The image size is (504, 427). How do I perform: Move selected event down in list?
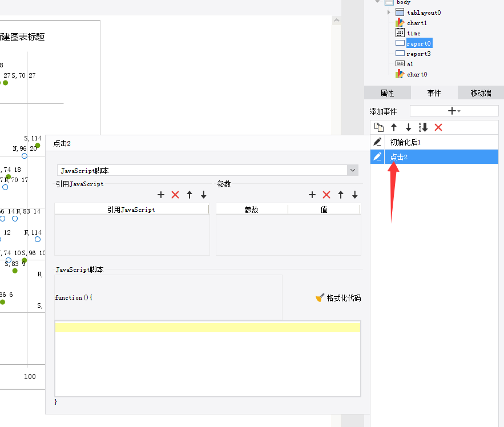click(x=409, y=128)
